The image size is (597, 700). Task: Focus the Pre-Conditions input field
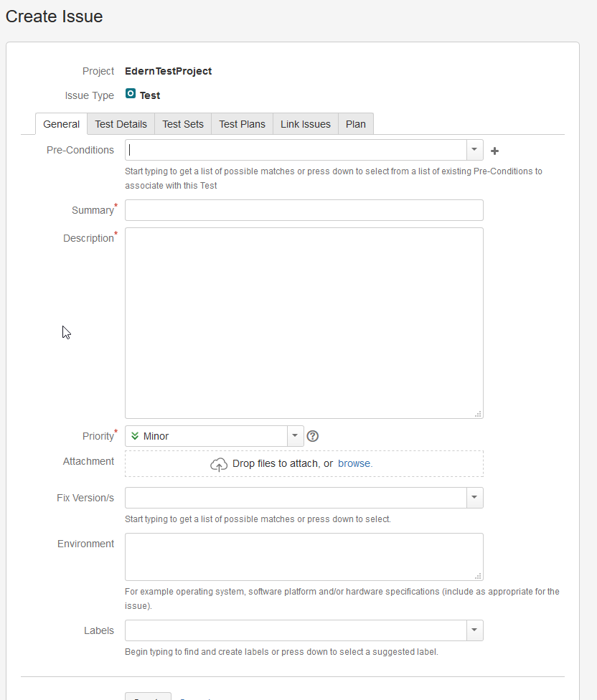[296, 150]
